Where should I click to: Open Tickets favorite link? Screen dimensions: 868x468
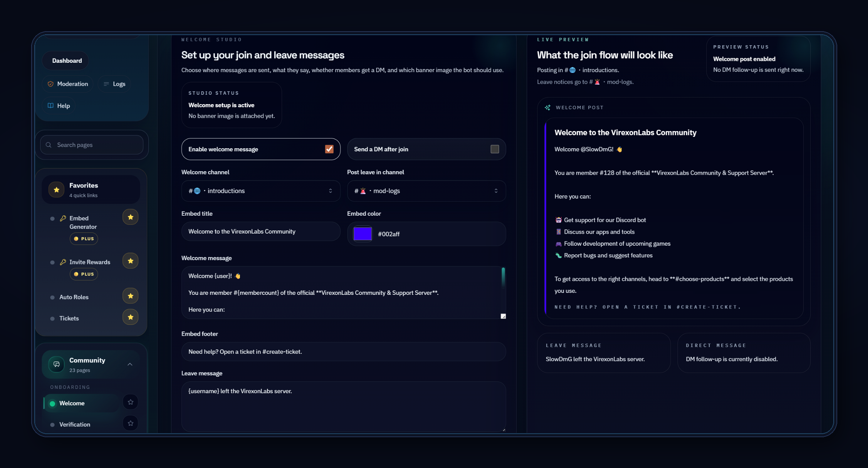tap(69, 318)
